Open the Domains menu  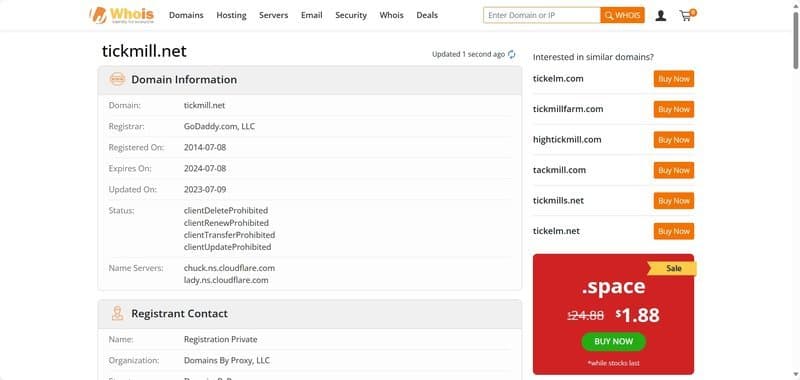pos(186,15)
